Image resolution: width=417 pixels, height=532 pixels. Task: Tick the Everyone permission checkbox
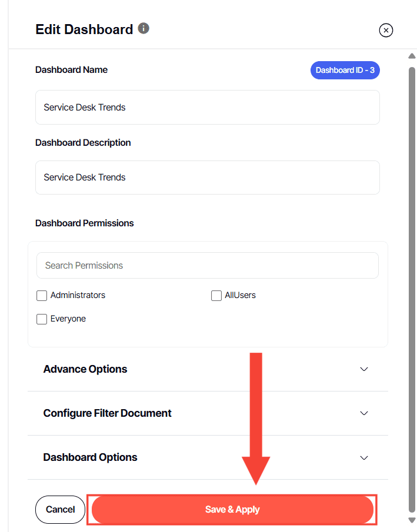tap(42, 319)
